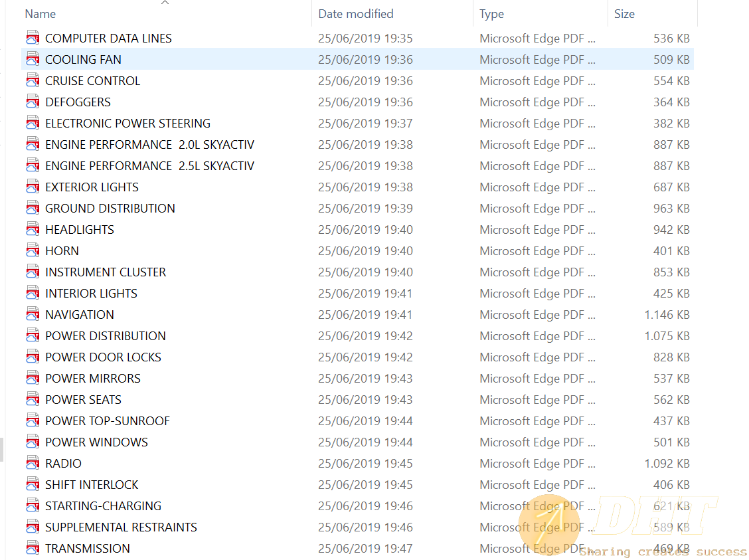Click the 828 KB size value
The width and height of the screenshot is (749, 560).
tap(671, 357)
